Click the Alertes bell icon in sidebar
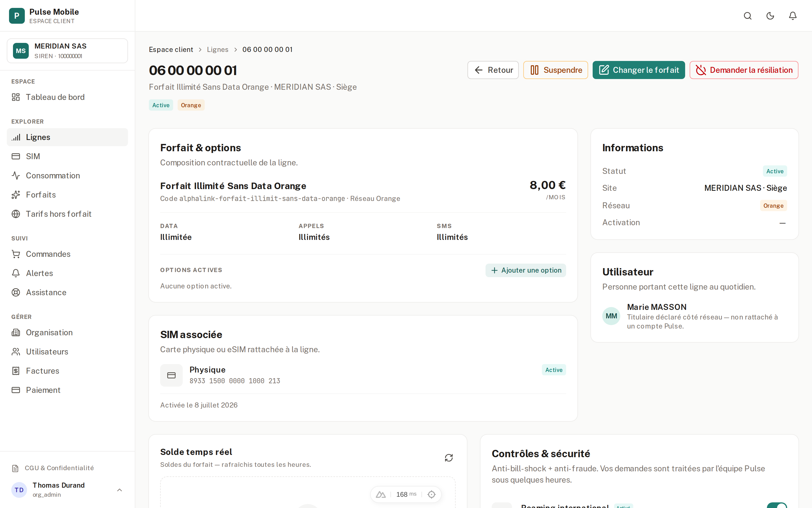This screenshot has width=812, height=508. click(16, 273)
